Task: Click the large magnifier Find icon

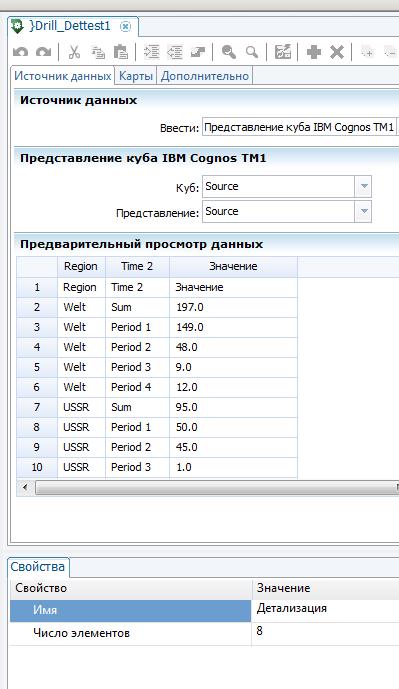Action: (x=229, y=52)
